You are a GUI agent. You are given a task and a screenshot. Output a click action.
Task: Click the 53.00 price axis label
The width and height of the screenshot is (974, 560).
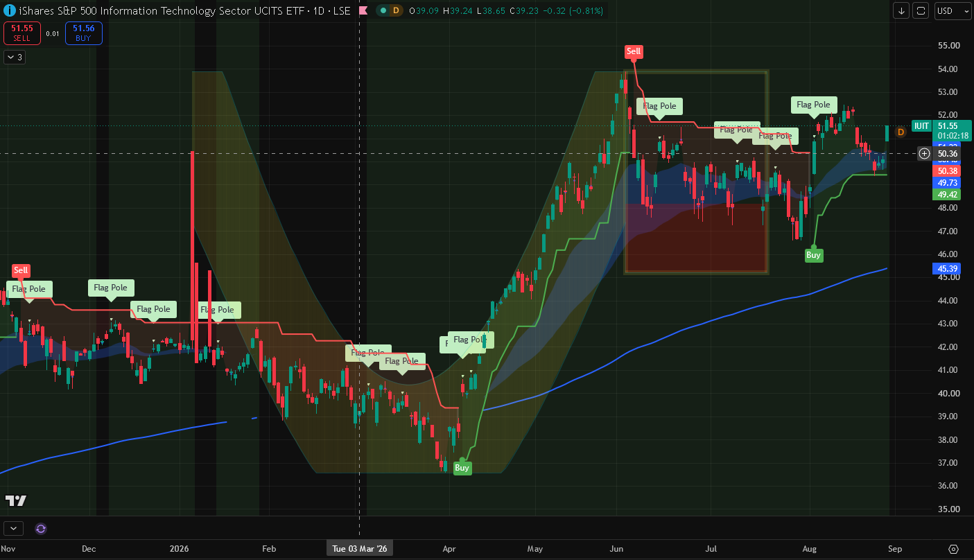pyautogui.click(x=948, y=92)
